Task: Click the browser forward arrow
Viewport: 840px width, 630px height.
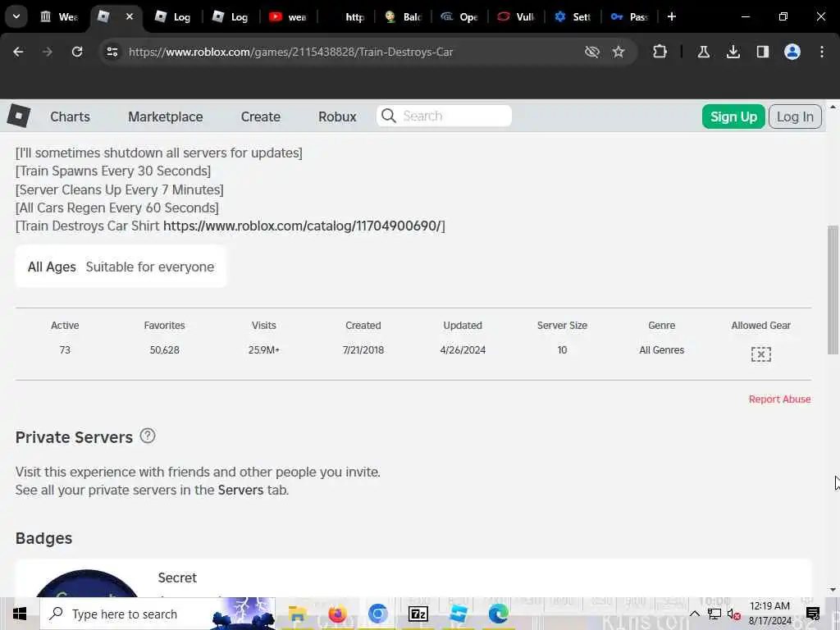Action: [x=47, y=52]
